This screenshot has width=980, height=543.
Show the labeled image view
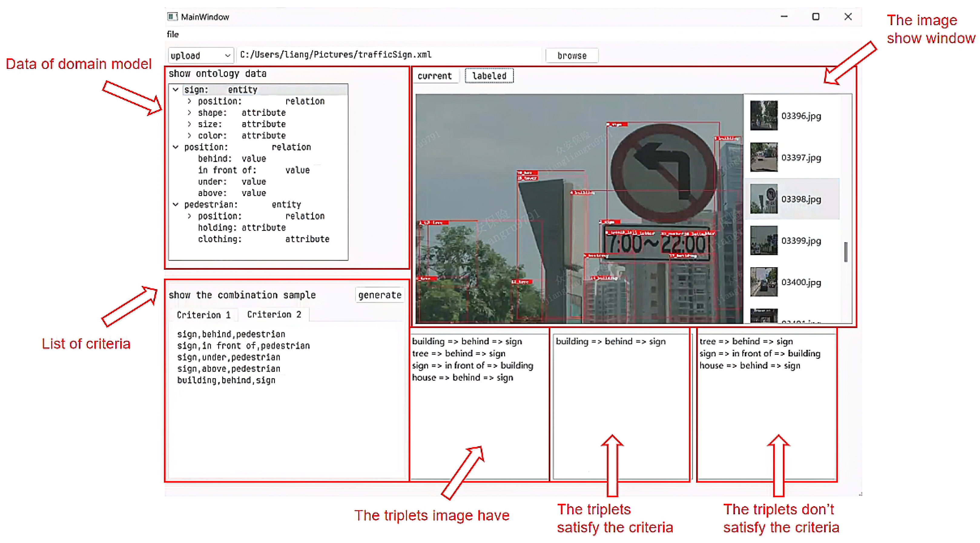[x=489, y=76]
